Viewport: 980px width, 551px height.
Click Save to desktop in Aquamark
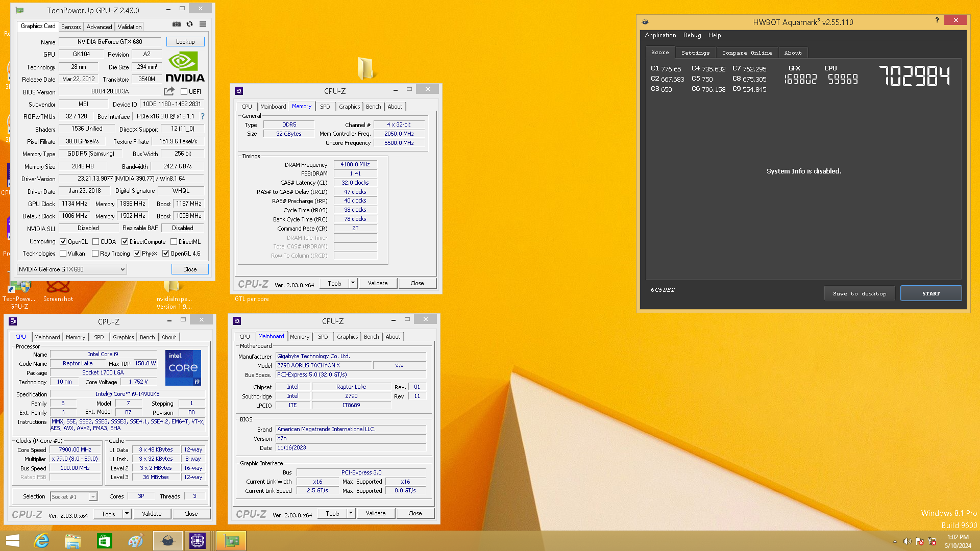[x=860, y=293]
